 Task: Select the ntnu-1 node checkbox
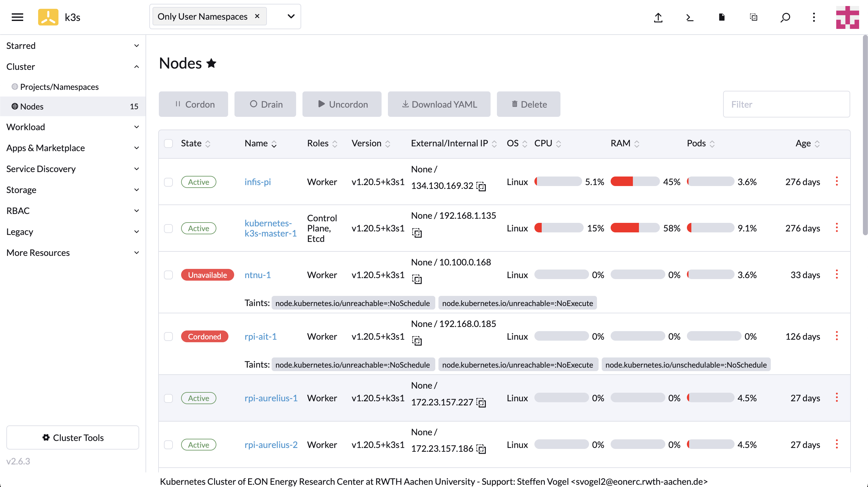click(168, 275)
